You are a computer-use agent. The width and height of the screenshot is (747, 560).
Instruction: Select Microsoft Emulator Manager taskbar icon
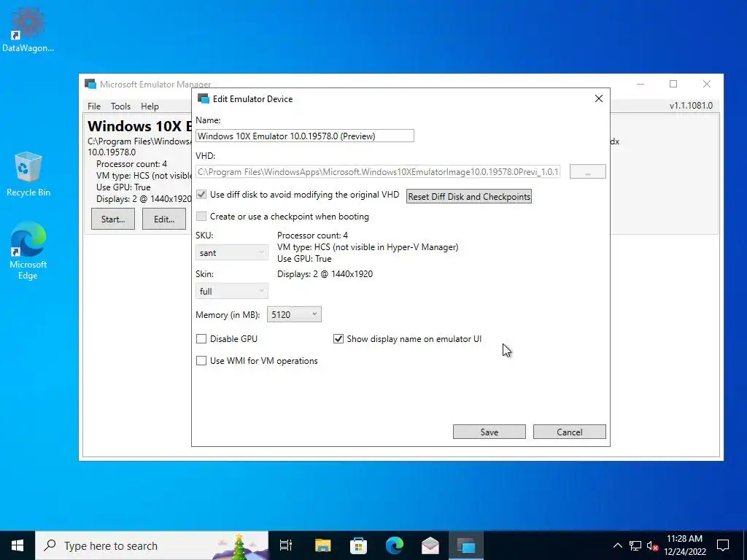click(466, 545)
